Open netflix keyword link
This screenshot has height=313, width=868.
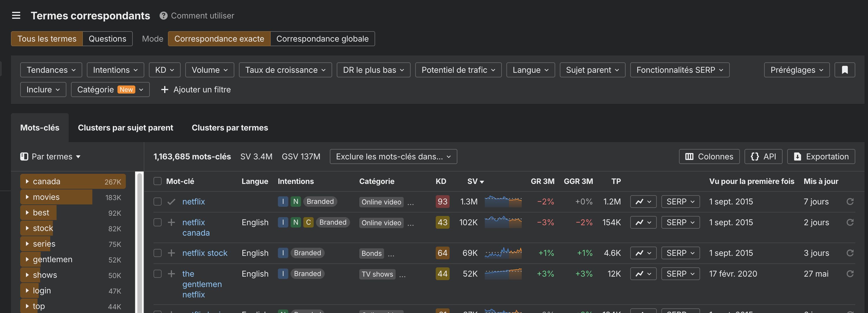click(193, 202)
